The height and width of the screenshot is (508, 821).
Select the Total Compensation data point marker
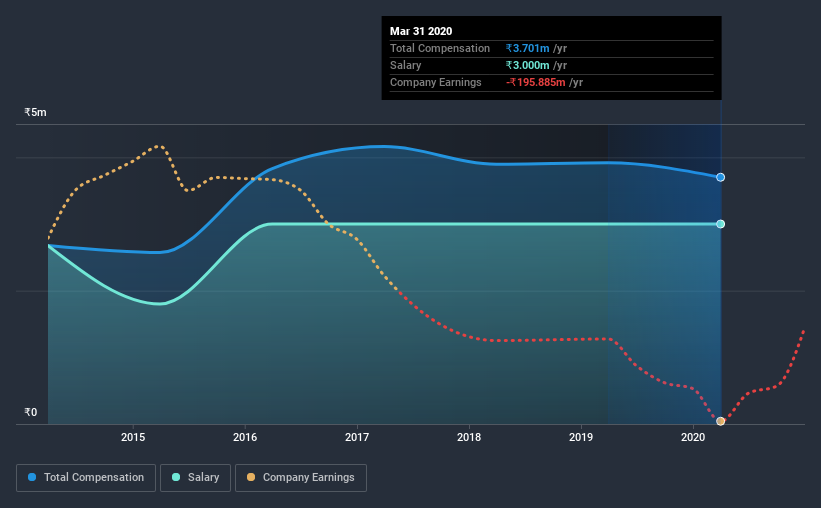coord(720,178)
